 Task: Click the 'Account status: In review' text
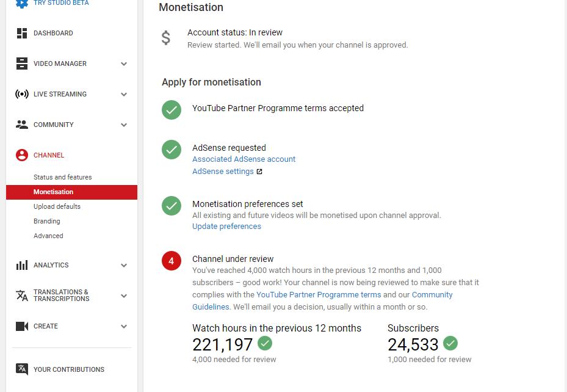coord(235,32)
